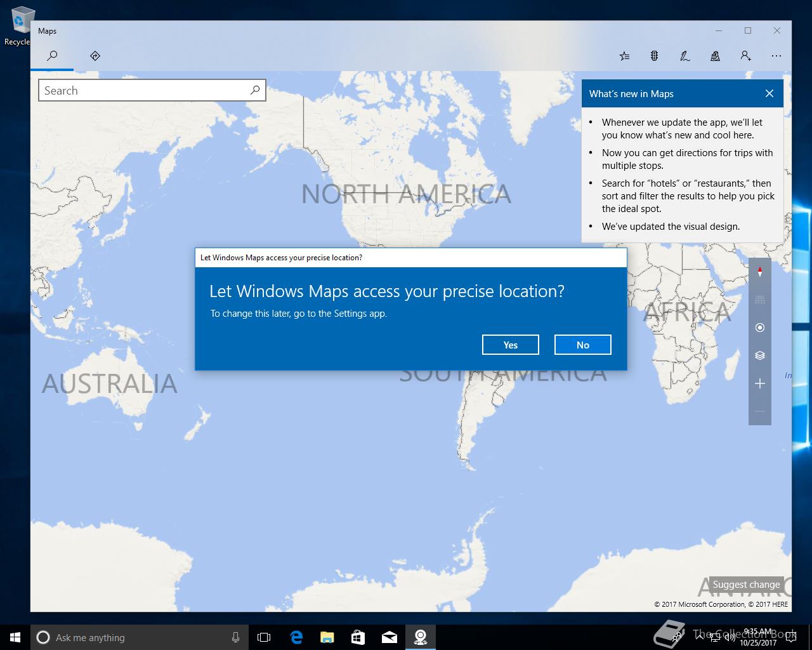Open File Explorer from taskbar
The image size is (812, 650).
[x=327, y=637]
